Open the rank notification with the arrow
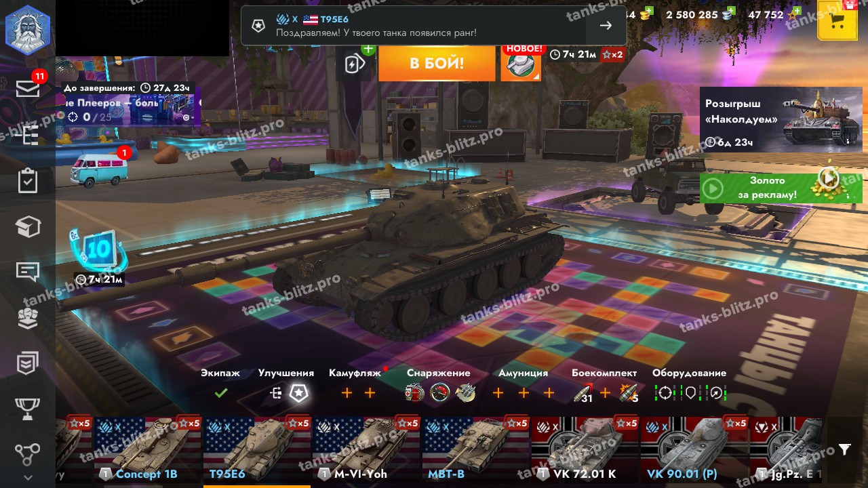The image size is (868, 488). point(606,26)
